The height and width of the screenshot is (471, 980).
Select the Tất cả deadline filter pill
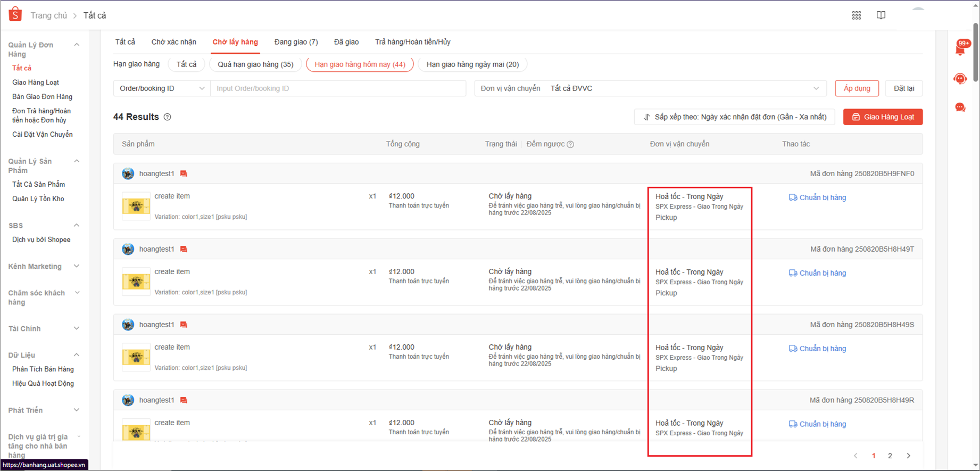click(x=186, y=64)
